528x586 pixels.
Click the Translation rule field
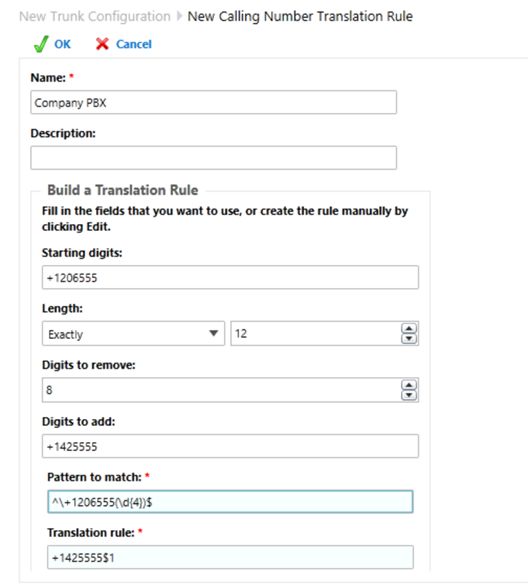(230, 557)
